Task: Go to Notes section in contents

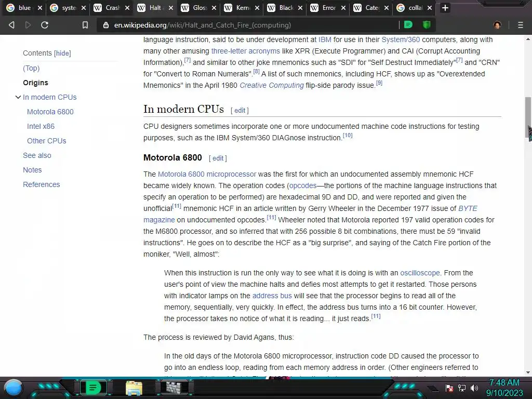Action: [32, 170]
